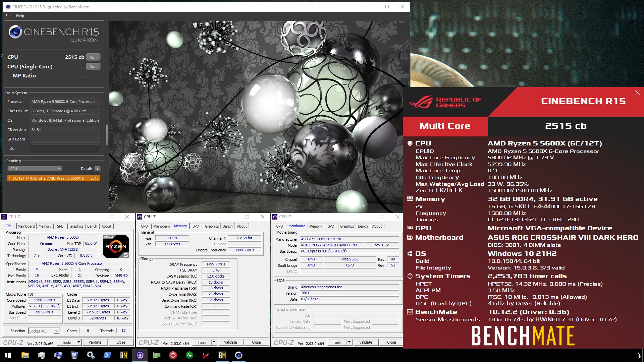Open Graphics tab in CPU-Z CPU window
Screen dimensions: 644x362
(x=76, y=226)
